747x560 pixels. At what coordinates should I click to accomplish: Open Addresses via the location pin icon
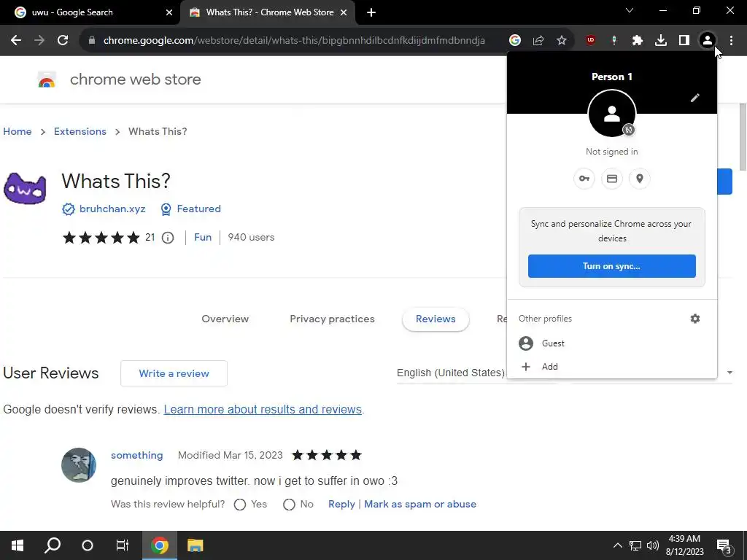[x=639, y=179]
